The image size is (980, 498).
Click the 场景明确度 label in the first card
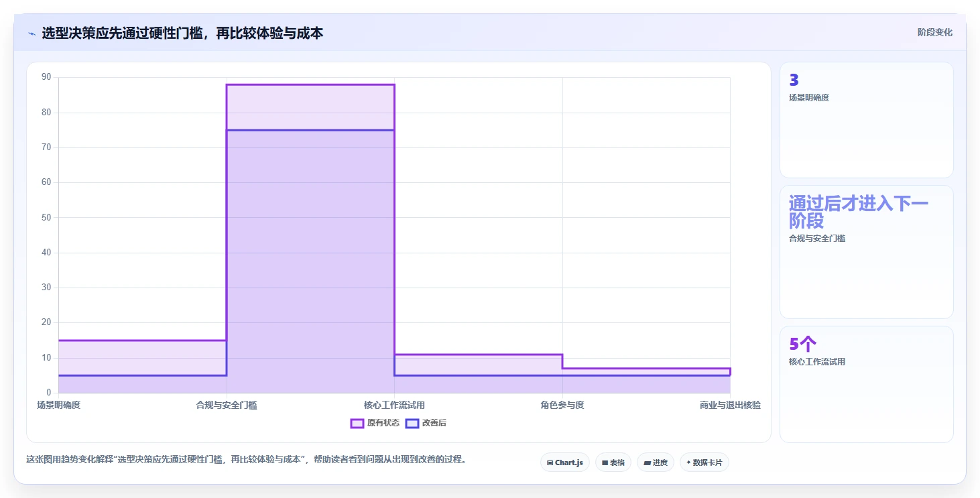coord(809,98)
